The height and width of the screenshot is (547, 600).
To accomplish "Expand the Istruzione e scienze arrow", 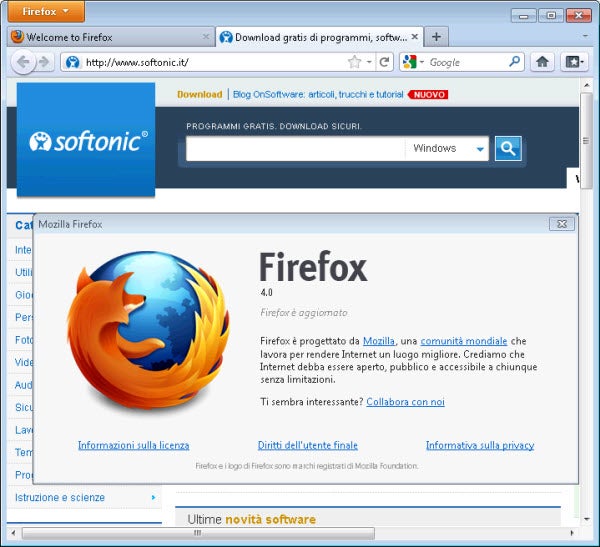I will point(153,497).
